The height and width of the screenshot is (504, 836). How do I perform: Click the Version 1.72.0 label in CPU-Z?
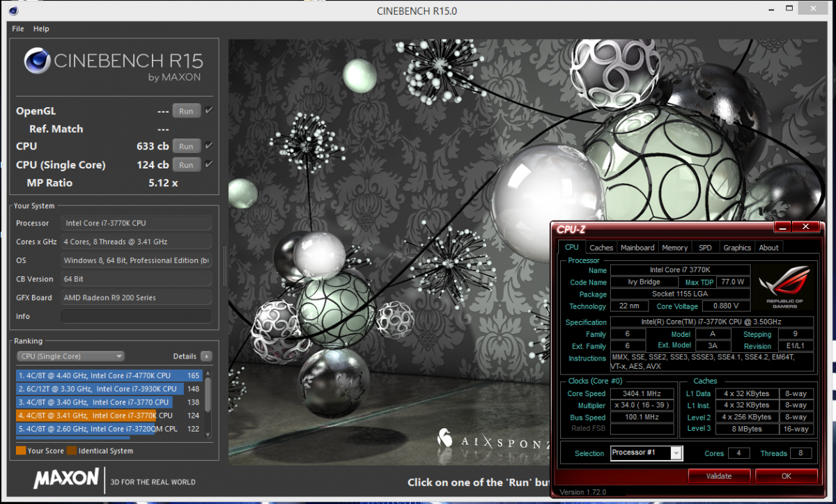tap(582, 492)
